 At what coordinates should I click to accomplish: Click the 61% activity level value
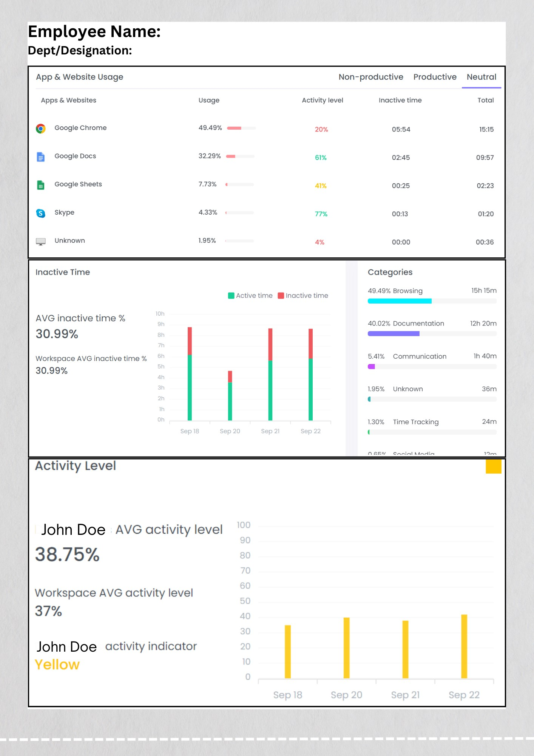(x=321, y=158)
